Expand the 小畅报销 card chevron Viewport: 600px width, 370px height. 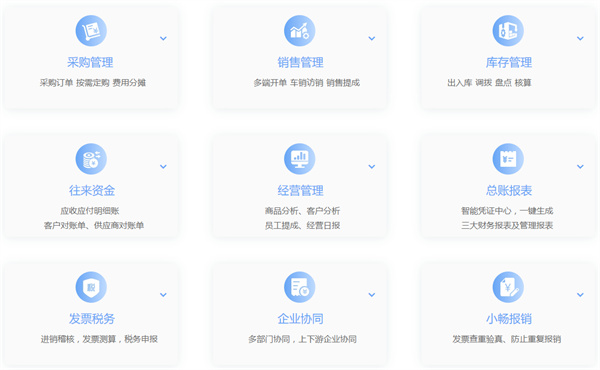point(580,295)
